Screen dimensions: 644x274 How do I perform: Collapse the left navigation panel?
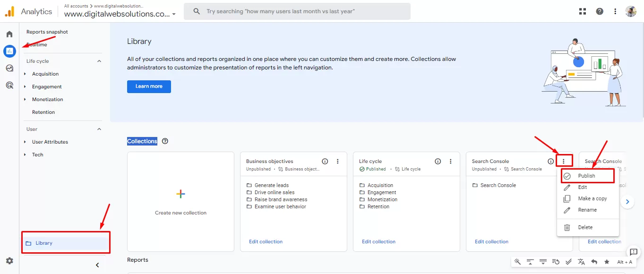click(97, 265)
